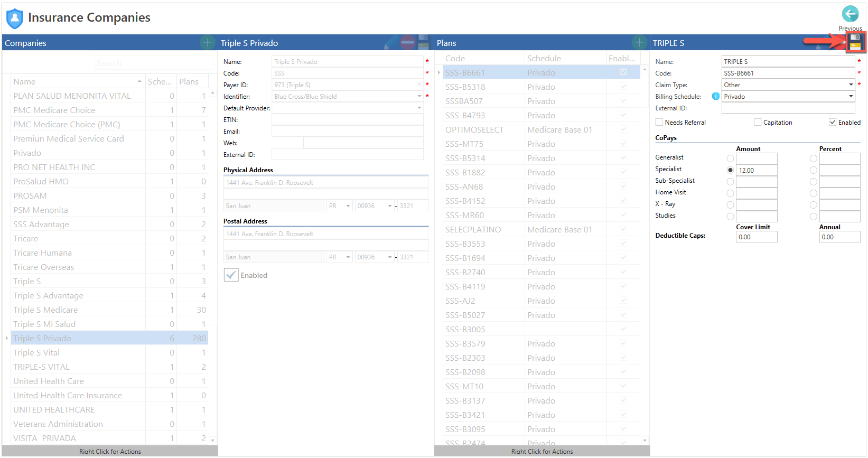Screen dimensions: 868x458
Task: Open Physical Address state PR dropdown
Action: coord(348,206)
